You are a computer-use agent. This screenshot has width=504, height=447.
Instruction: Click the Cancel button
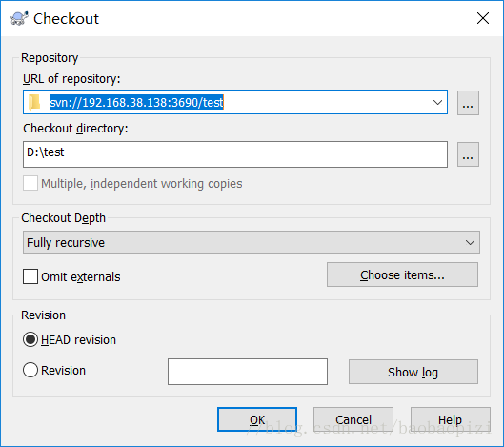(x=353, y=419)
